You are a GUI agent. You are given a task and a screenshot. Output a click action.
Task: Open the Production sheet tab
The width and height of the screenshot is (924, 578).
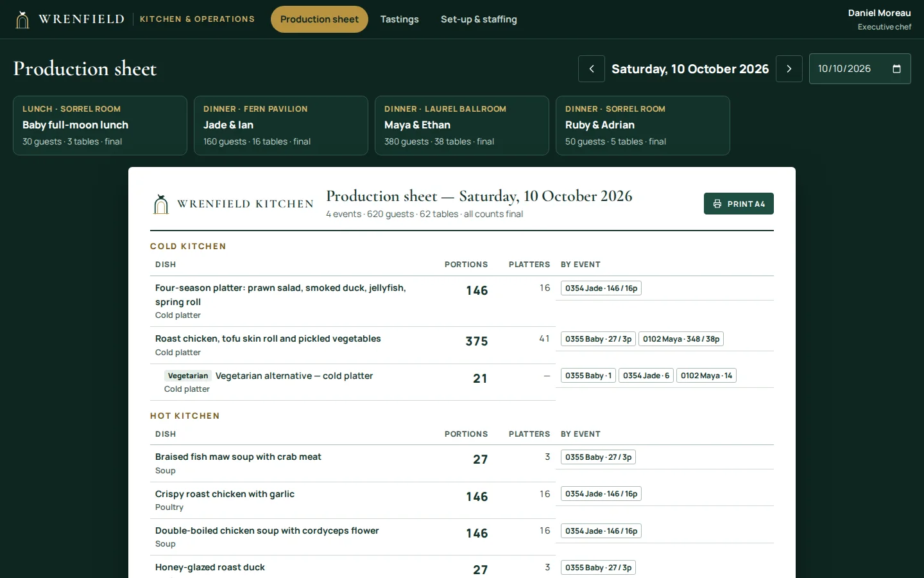[320, 19]
